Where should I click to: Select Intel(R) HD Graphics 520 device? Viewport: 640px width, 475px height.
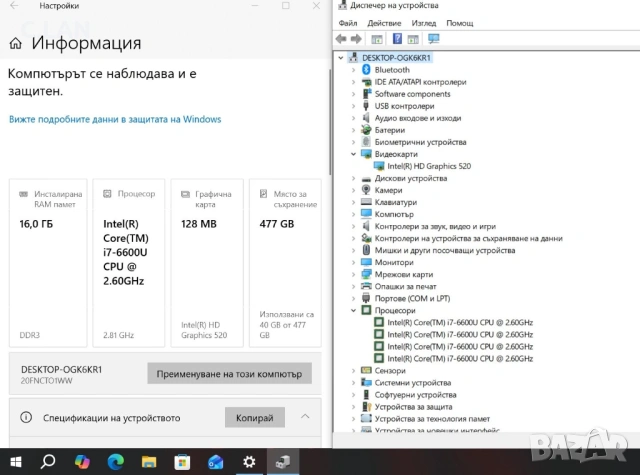point(429,166)
